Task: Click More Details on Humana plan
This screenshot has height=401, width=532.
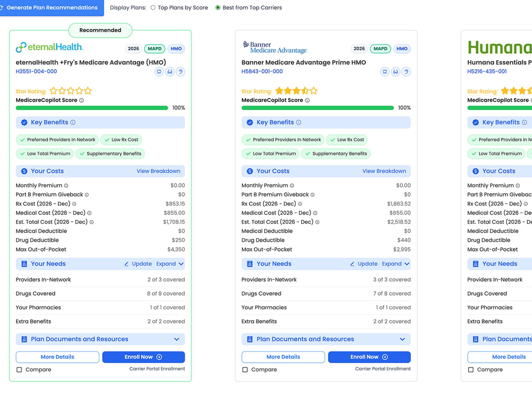Action: click(x=508, y=357)
